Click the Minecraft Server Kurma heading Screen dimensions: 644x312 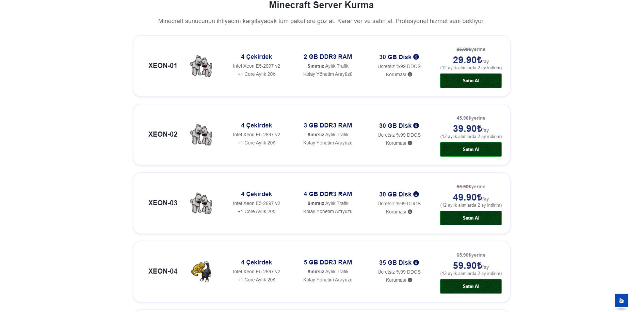pos(321,5)
